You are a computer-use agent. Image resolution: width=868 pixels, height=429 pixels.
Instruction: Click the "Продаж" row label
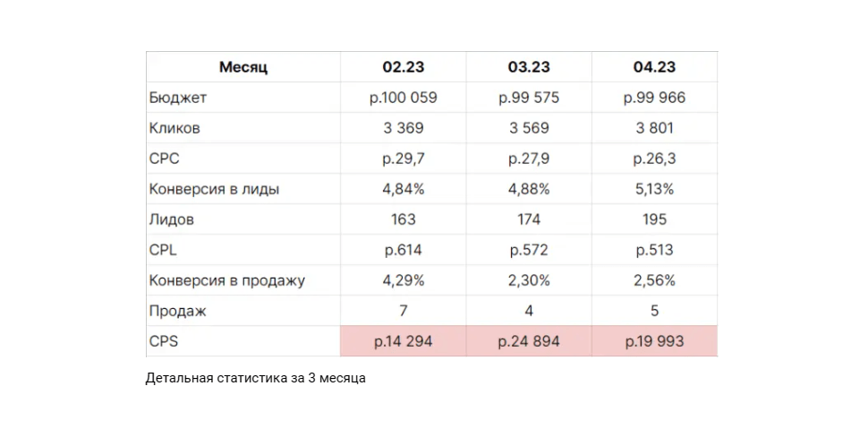click(x=178, y=311)
